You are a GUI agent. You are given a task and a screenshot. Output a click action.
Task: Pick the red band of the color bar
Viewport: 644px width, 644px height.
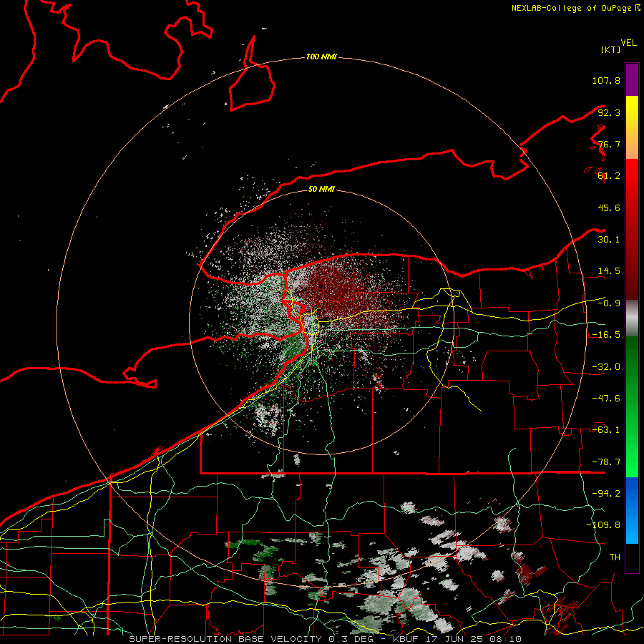pyautogui.click(x=632, y=229)
